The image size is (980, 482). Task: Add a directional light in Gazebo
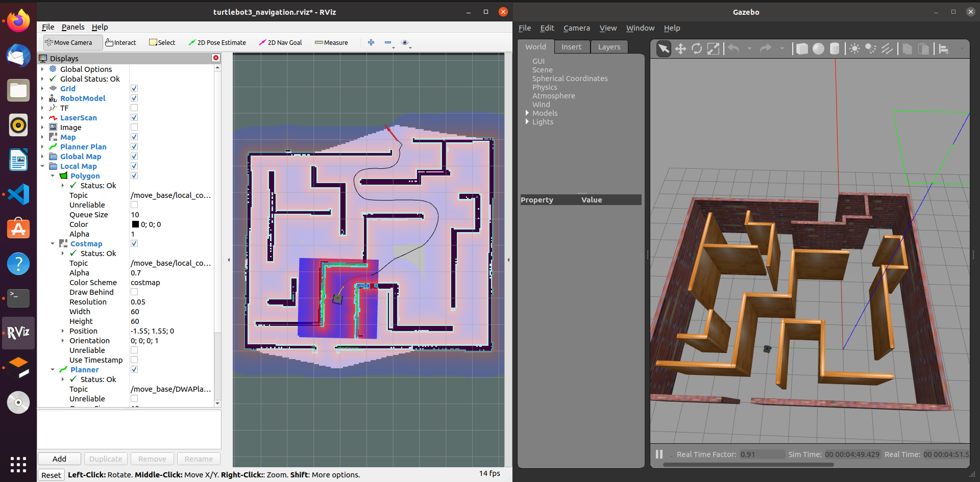[887, 48]
